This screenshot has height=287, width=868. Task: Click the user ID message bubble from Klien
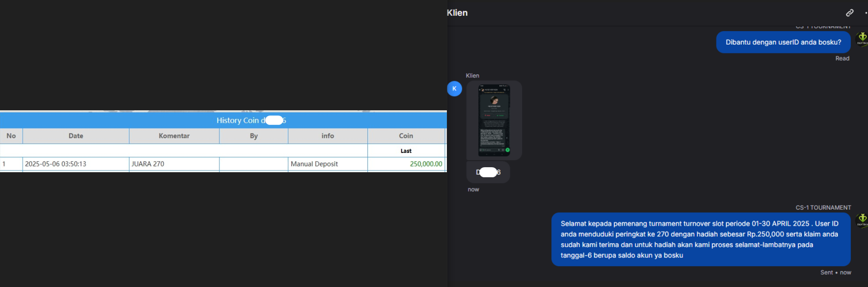[x=488, y=172]
